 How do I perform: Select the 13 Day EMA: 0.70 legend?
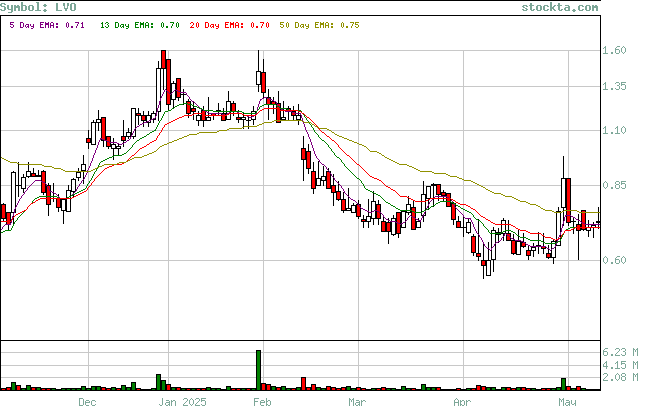[140, 25]
